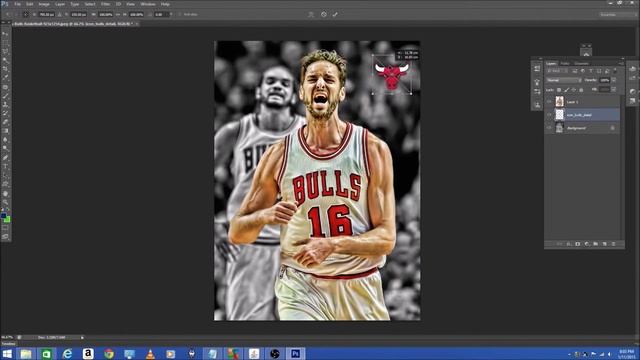This screenshot has height=360, width=640.
Task: Delete layer trash icon in Layers panel
Action: [613, 244]
